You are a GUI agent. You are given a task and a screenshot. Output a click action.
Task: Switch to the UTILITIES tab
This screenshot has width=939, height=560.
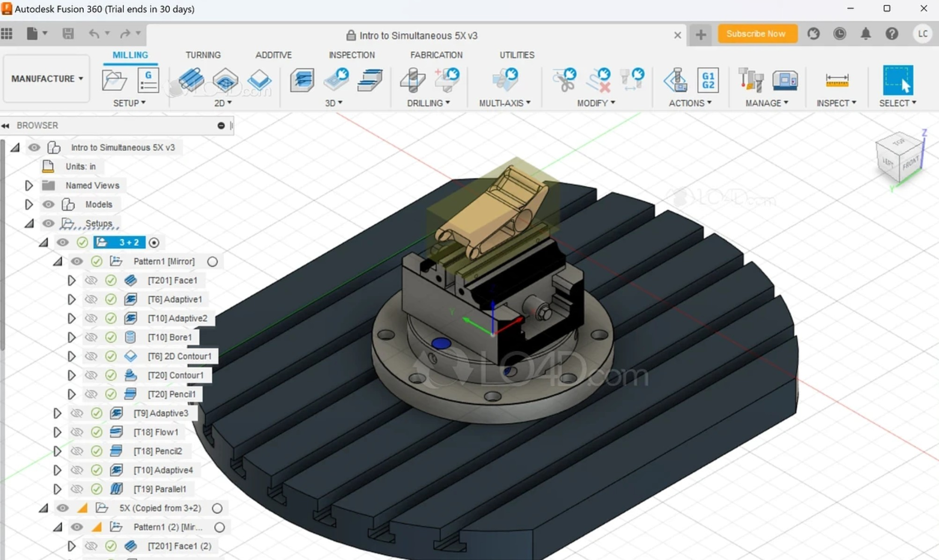(x=517, y=55)
